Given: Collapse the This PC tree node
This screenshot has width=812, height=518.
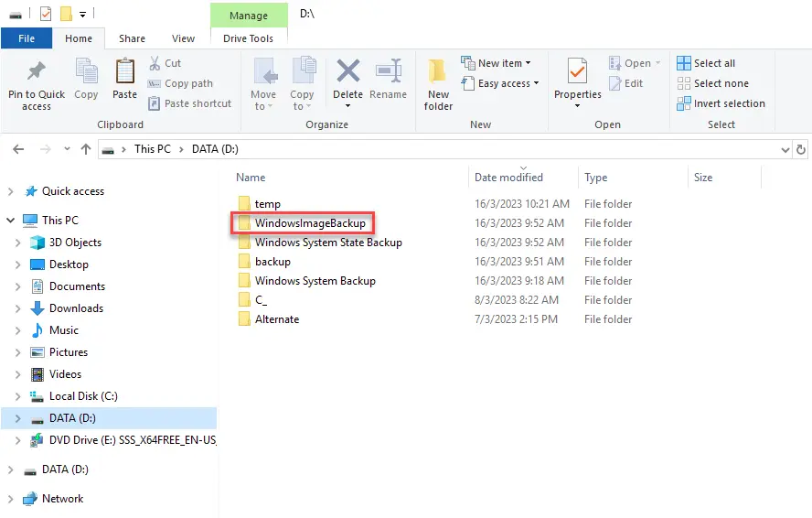Looking at the screenshot, I should 11,221.
